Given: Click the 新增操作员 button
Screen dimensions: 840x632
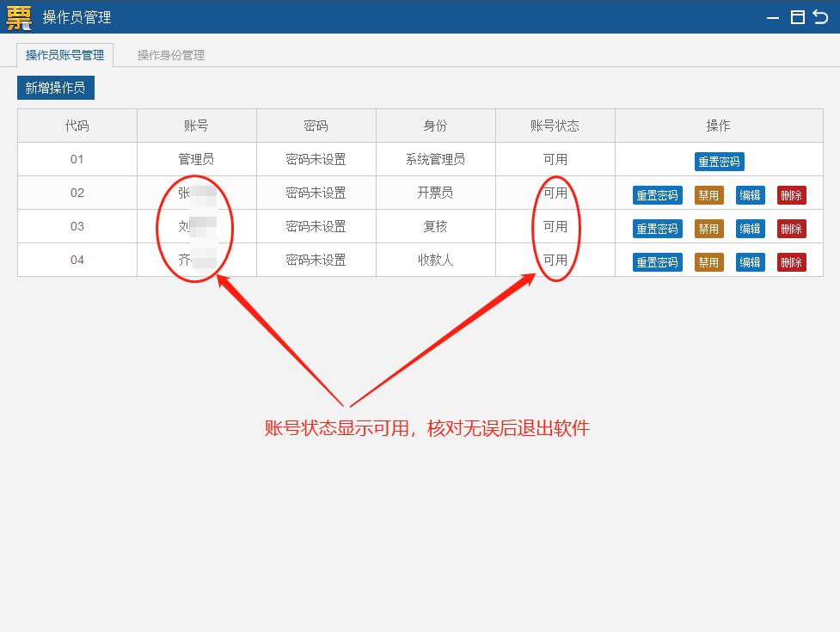Looking at the screenshot, I should [x=55, y=87].
